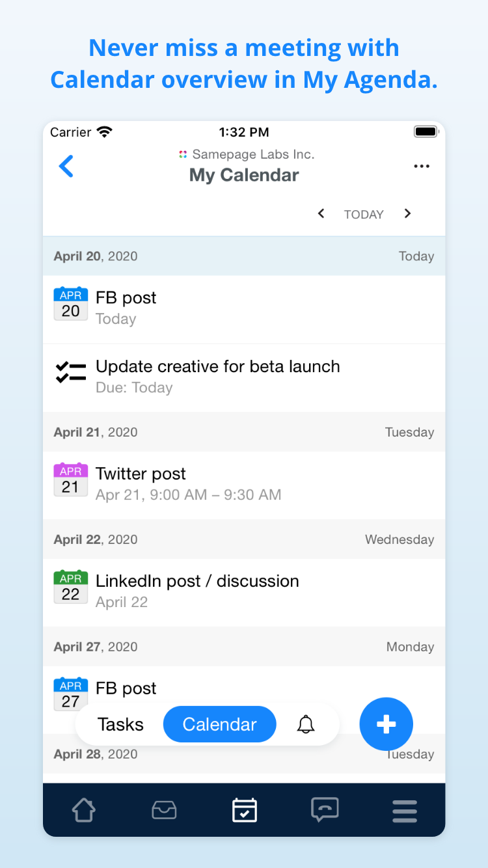This screenshot has width=488, height=868.
Task: Open the hamburger menu icon
Action: [x=405, y=811]
